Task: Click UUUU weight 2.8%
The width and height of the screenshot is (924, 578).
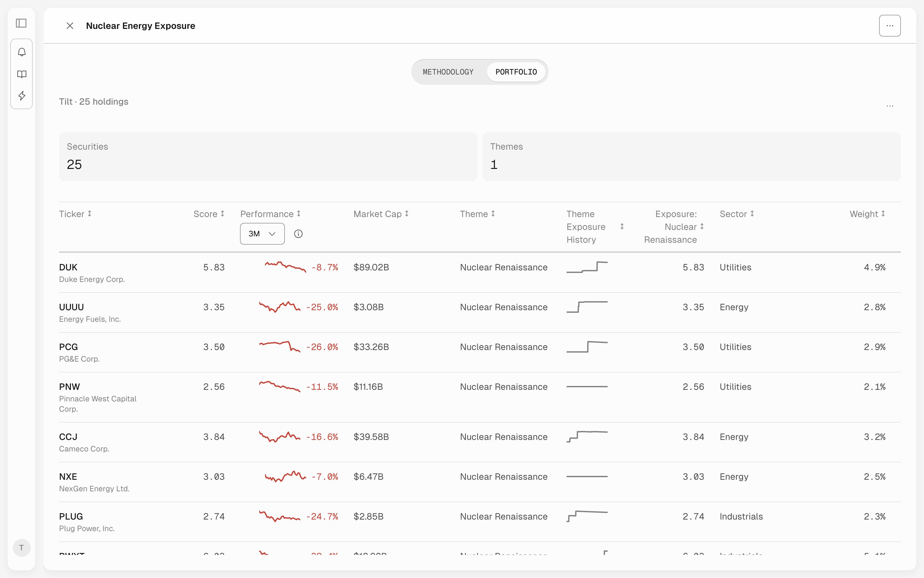Action: coord(874,307)
